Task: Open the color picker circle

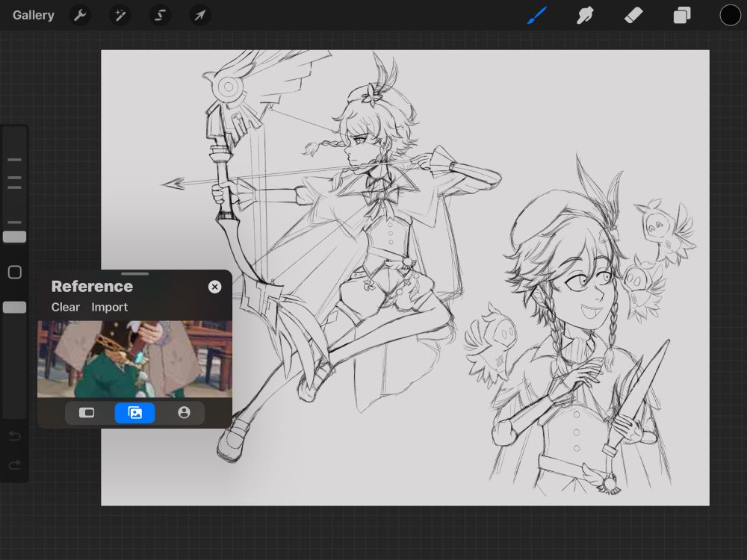Action: point(730,15)
